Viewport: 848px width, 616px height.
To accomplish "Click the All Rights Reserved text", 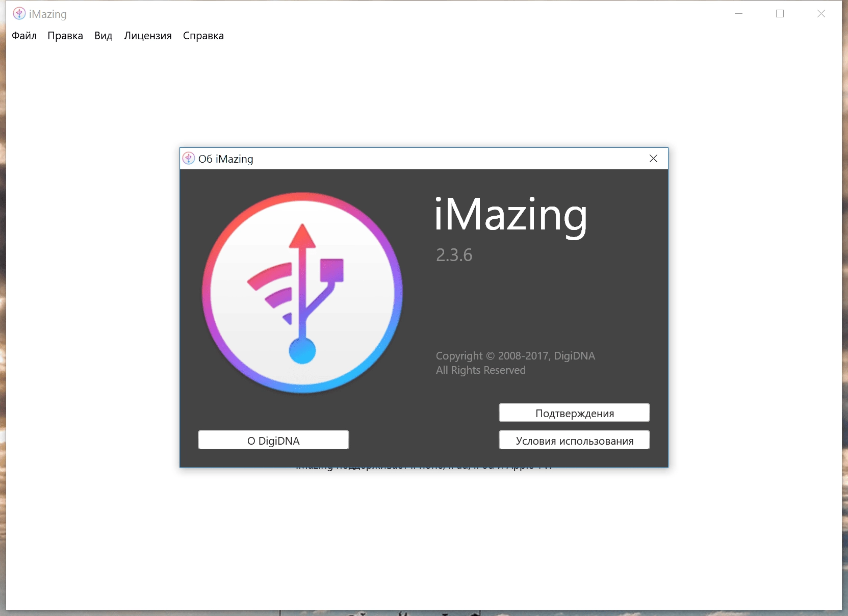I will point(480,370).
